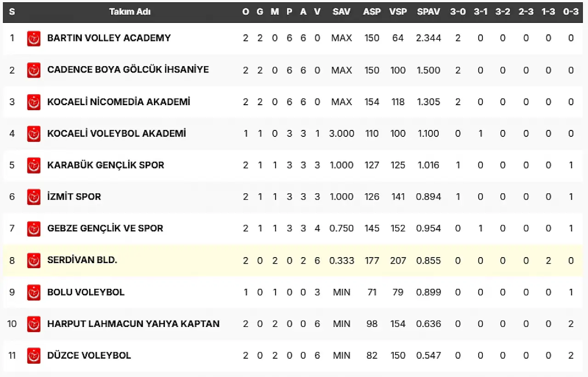This screenshot has height=377, width=588.
Task: Click the Bartın Volley Academy team logo
Action: click(34, 38)
